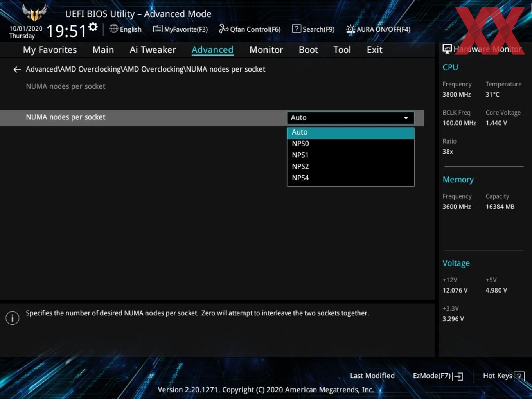Click the Search(F9) question mark icon
This screenshot has width=532, height=399.
297,29
